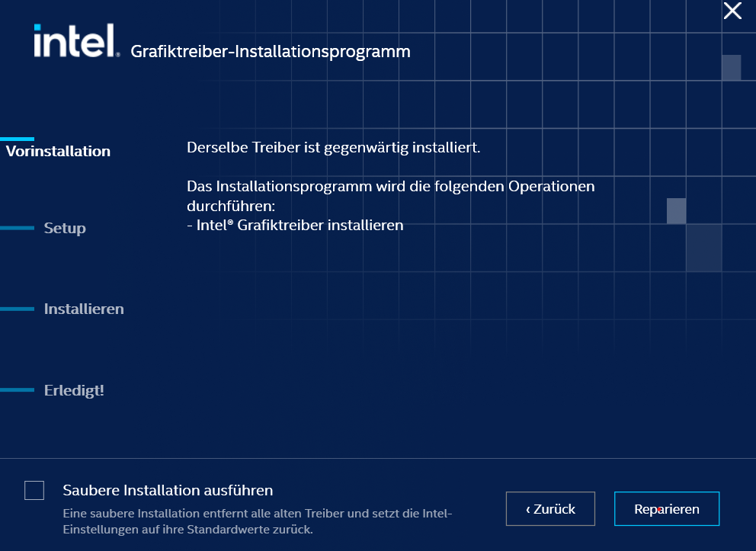Screen dimensions: 756x551
Task: Click the light square below the close icon
Action: (x=731, y=67)
